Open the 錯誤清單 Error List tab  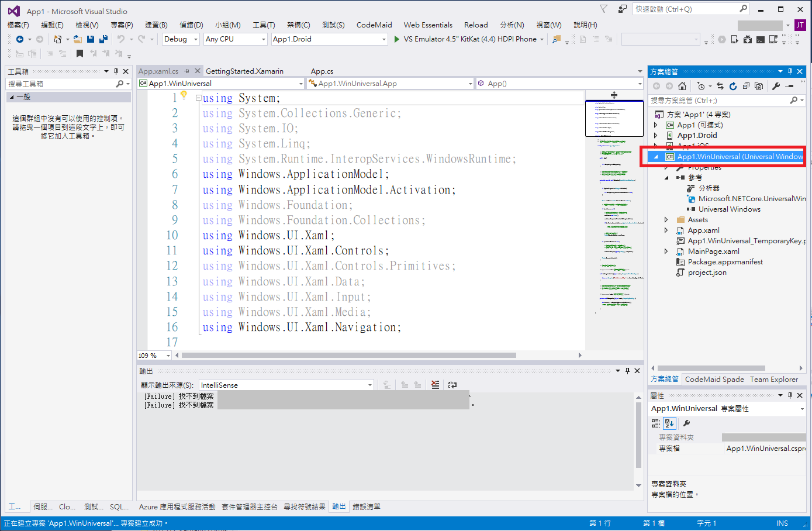pyautogui.click(x=367, y=507)
